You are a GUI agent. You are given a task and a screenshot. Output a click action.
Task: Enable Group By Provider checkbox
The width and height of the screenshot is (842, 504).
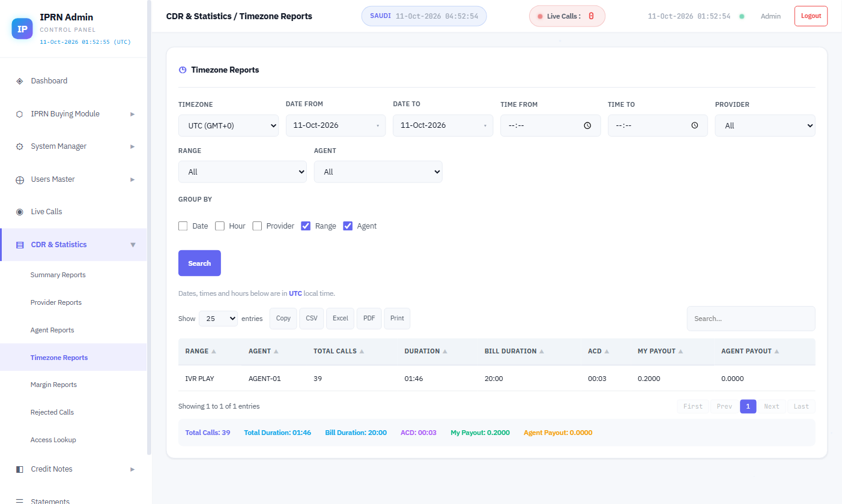pyautogui.click(x=257, y=226)
